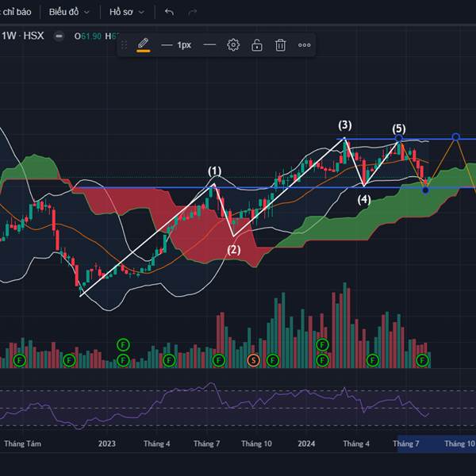Viewport: 476px width, 476px height.
Task: Open drawing settings with gear icon
Action: [x=233, y=45]
